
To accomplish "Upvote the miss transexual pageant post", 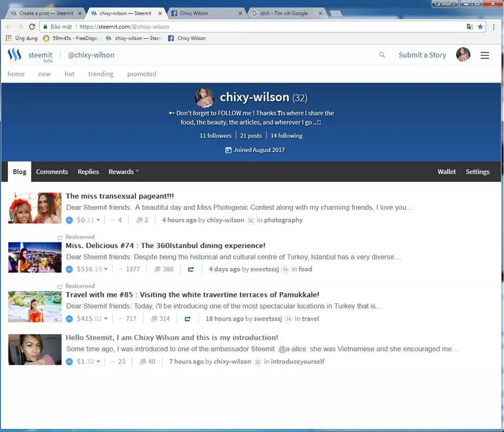I will click(x=69, y=220).
